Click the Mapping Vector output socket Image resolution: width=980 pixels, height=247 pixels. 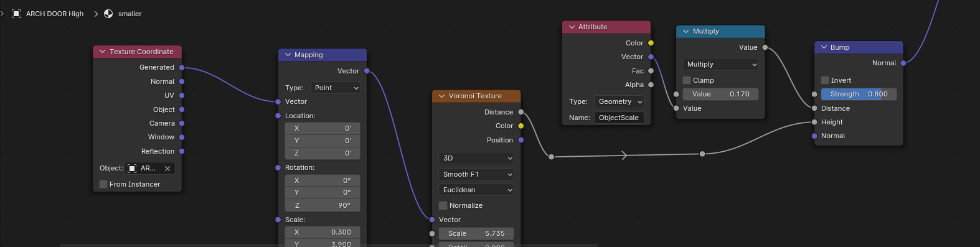point(367,71)
